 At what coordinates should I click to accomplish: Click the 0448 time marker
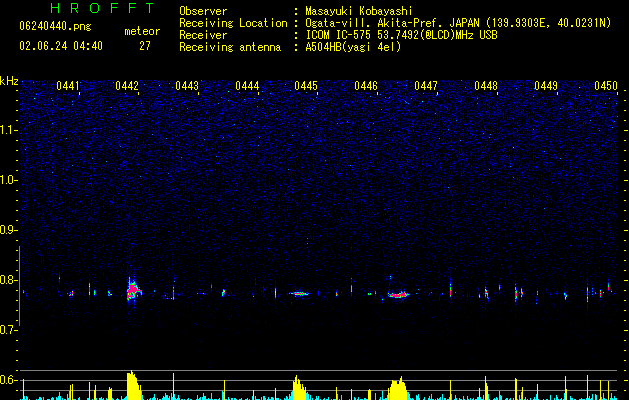[x=486, y=86]
